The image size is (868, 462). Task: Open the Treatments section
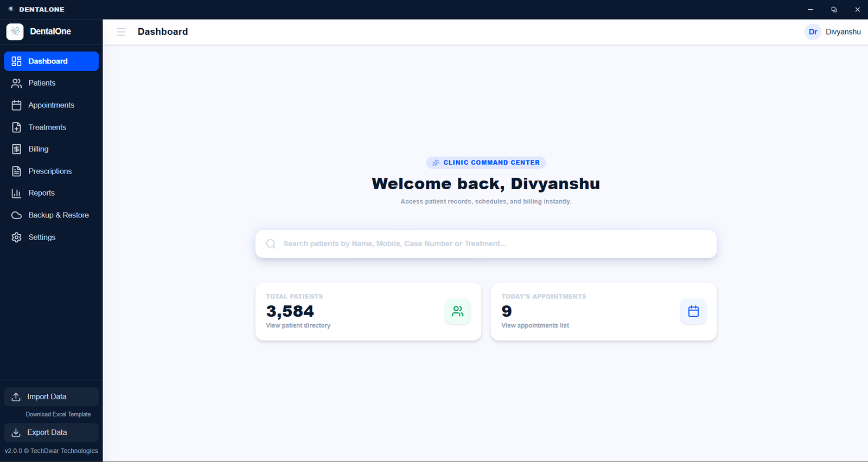coord(52,127)
